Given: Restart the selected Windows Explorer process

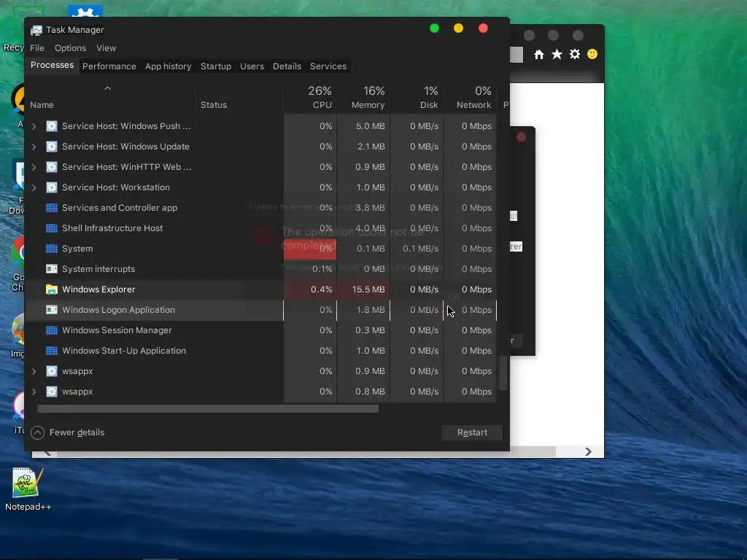Looking at the screenshot, I should [x=472, y=432].
